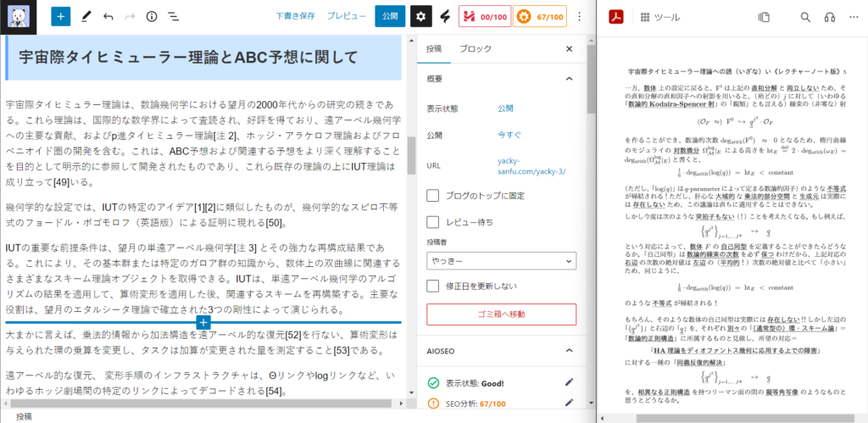Check 修正日を更新しない checkbox

[433, 286]
